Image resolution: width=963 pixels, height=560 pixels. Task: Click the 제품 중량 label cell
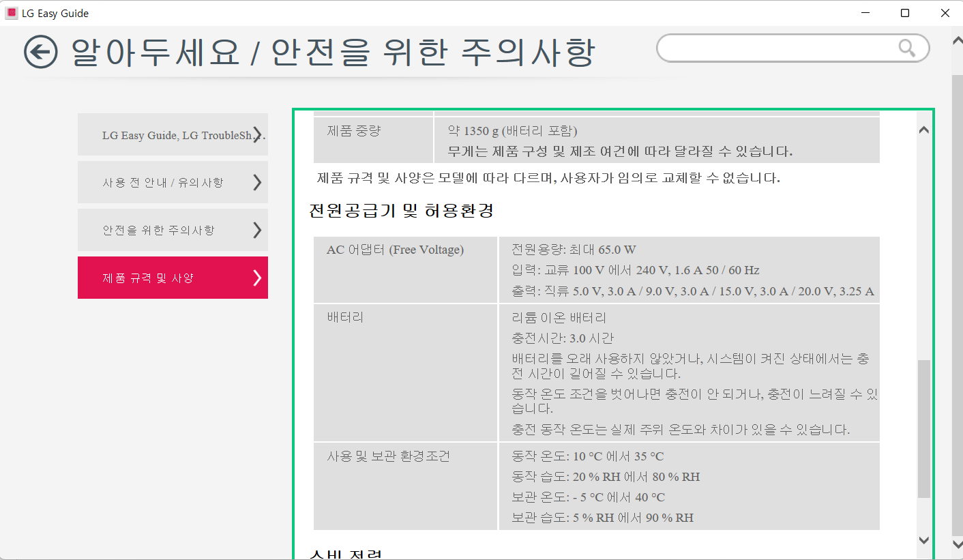click(x=373, y=140)
